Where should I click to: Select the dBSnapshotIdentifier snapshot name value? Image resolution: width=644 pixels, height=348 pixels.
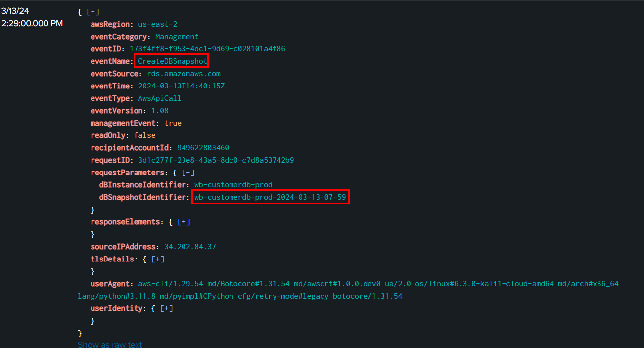click(x=270, y=197)
